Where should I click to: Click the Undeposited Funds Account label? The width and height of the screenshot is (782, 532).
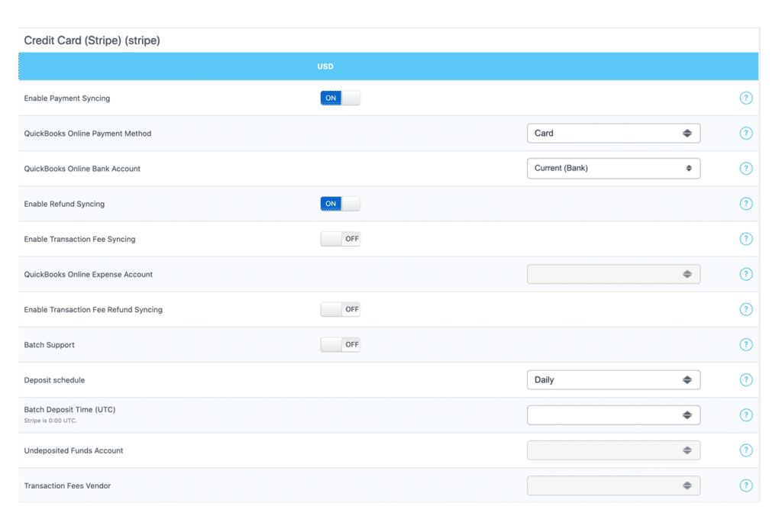(x=73, y=450)
